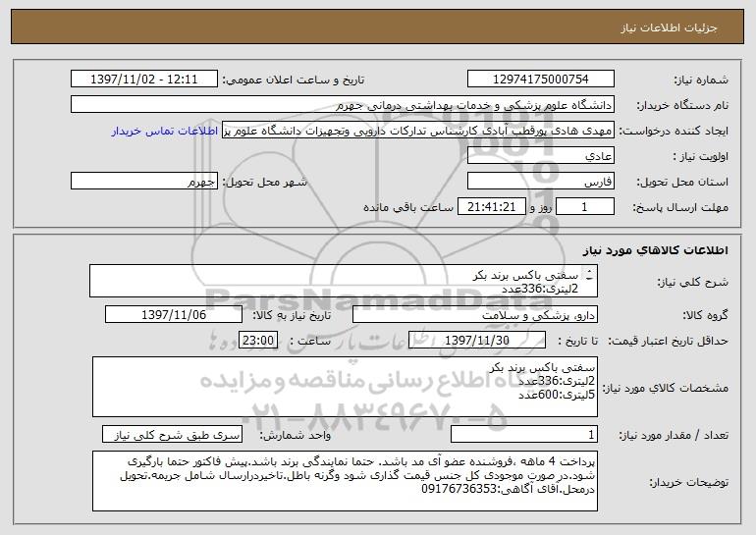
Task: Click the شرح کلی نیاز text area
Action: point(344,281)
